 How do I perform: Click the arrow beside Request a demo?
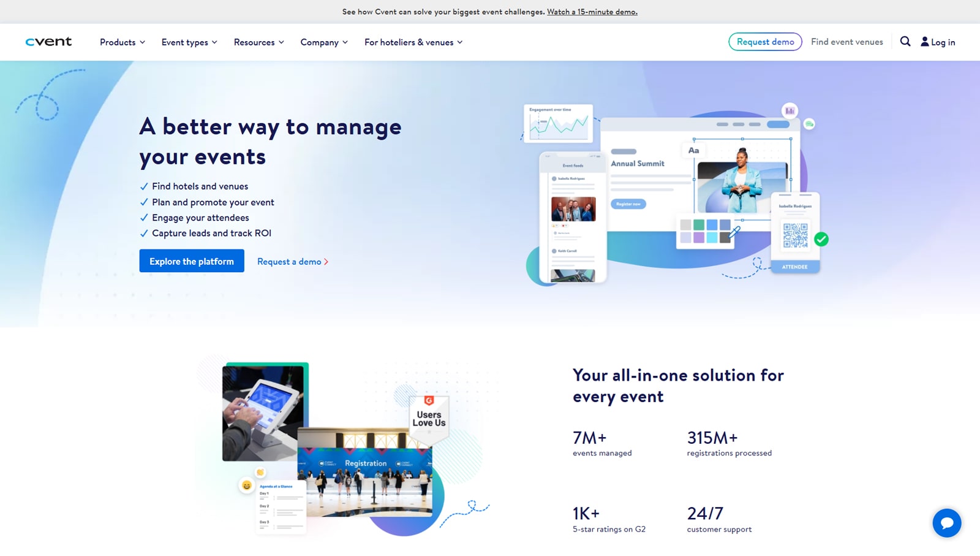pyautogui.click(x=326, y=262)
